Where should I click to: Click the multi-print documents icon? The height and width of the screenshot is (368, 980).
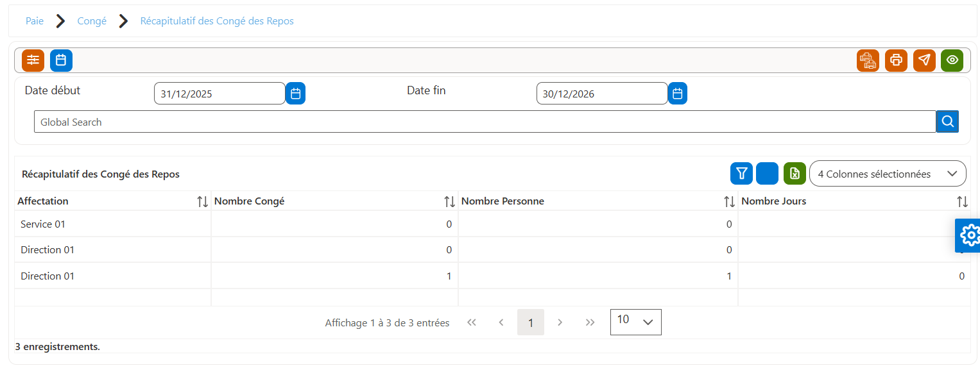(868, 60)
